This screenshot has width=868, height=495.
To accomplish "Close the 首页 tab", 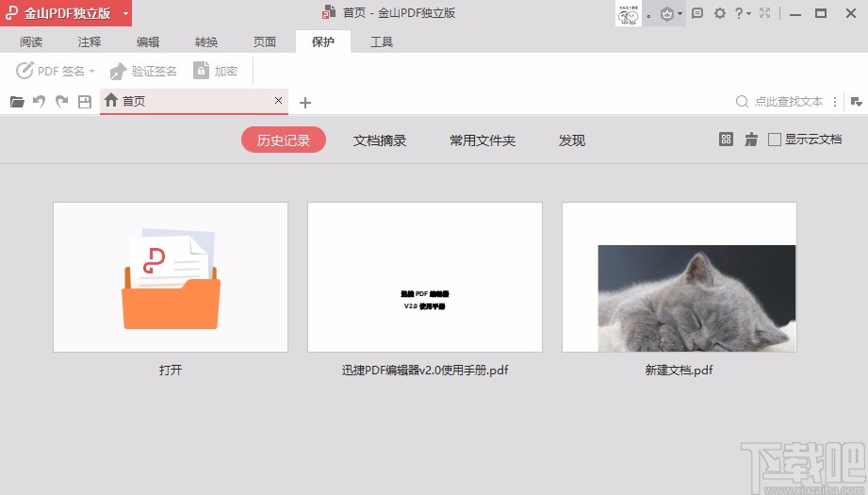I will pos(278,100).
